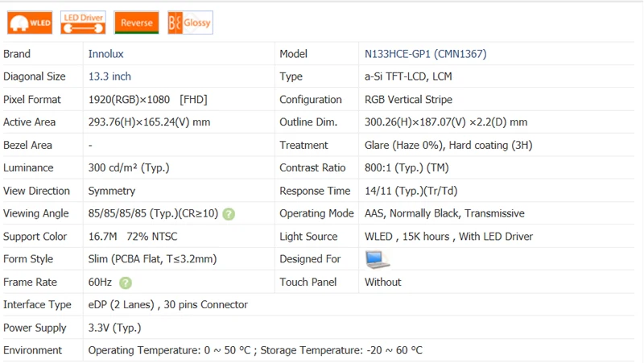Click the Glossy surface badge icon
This screenshot has width=644, height=363.
(190, 23)
